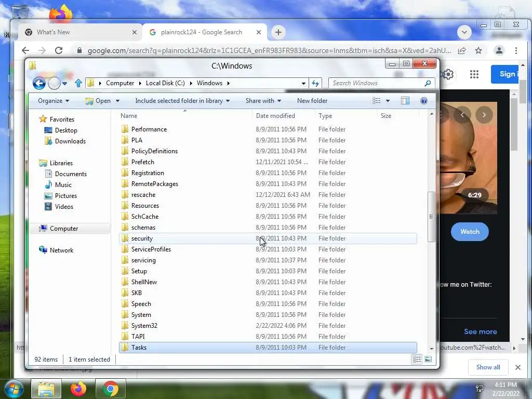Click the search magnifier icon in Explorer
532x399 pixels.
[x=428, y=83]
